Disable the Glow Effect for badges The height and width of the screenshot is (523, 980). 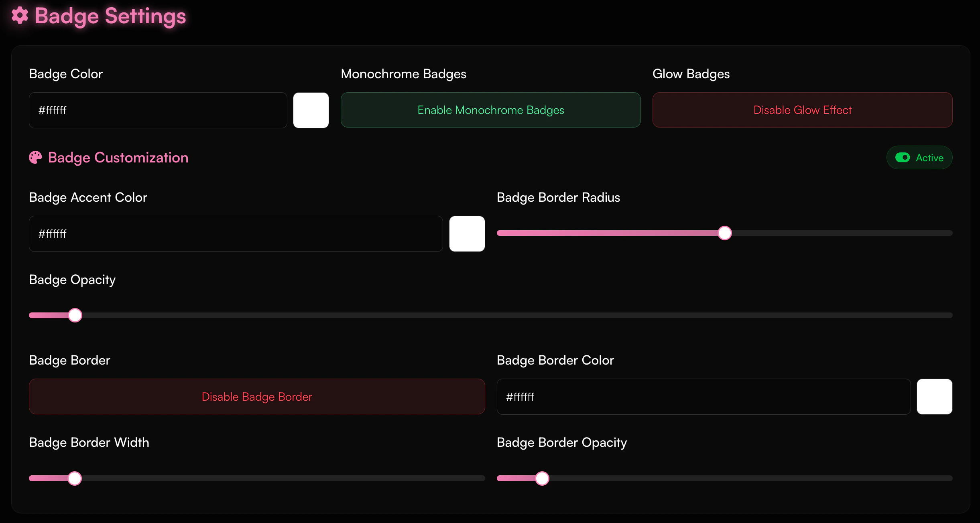tap(802, 110)
